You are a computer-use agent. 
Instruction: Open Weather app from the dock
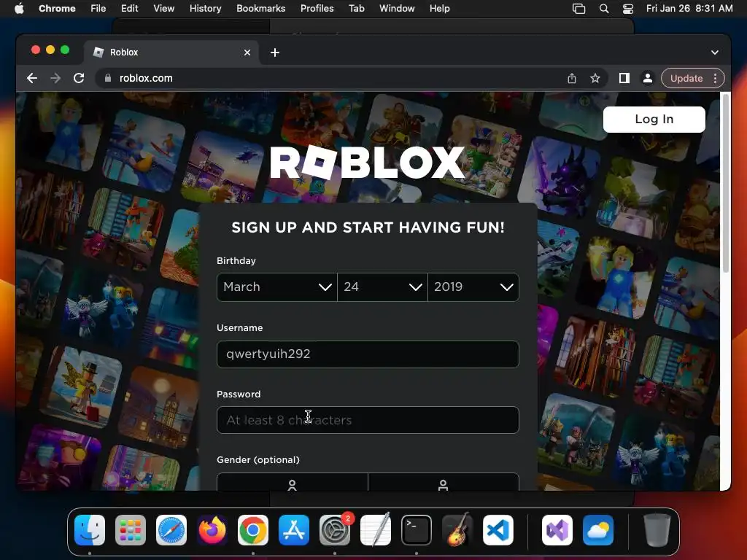598,530
